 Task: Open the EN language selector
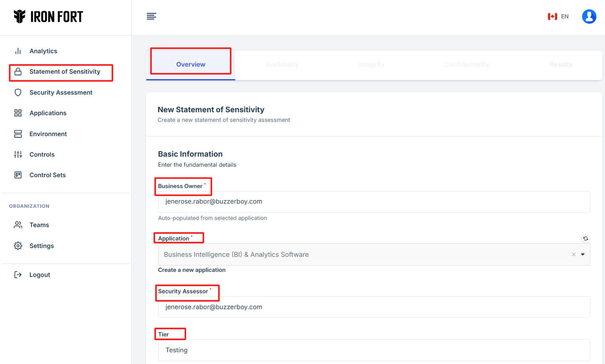pyautogui.click(x=565, y=16)
